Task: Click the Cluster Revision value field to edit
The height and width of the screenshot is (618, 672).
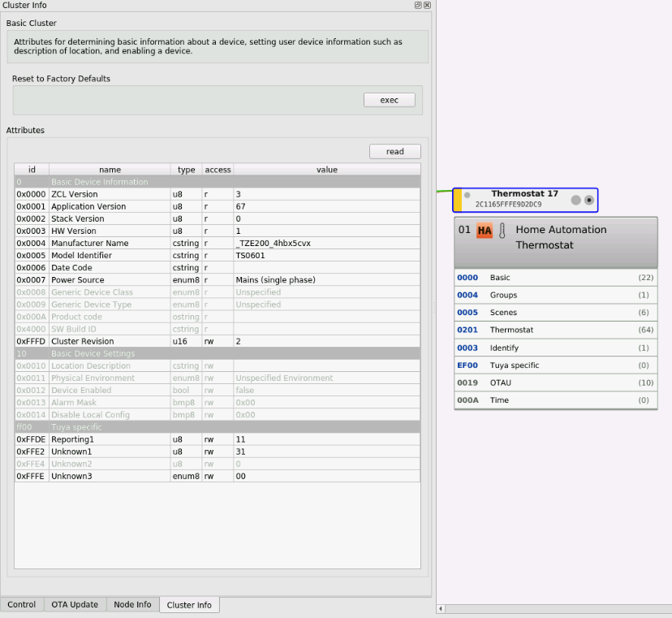Action: [325, 341]
